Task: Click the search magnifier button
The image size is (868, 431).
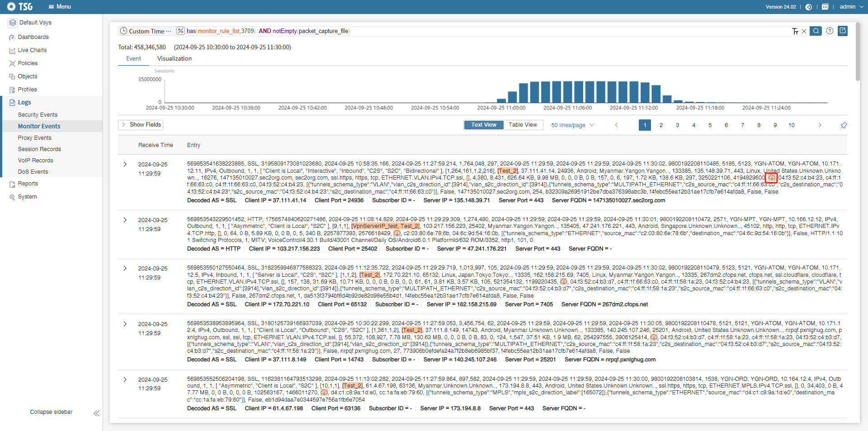Action: (816, 31)
